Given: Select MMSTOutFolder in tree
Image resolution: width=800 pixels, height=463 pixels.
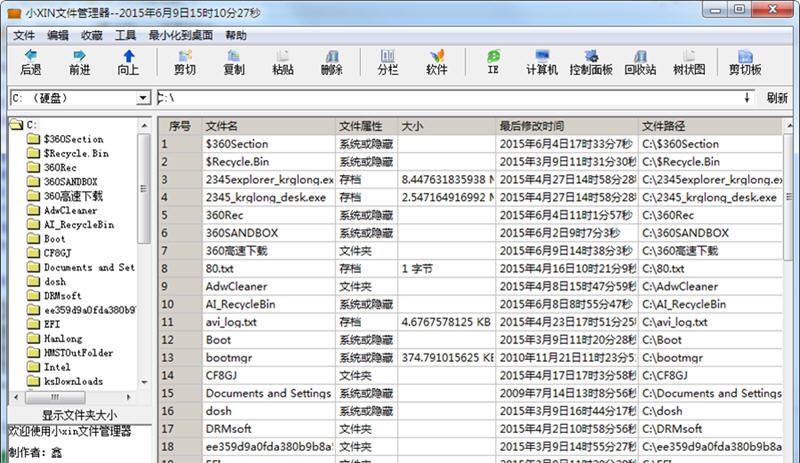Looking at the screenshot, I should (78, 353).
